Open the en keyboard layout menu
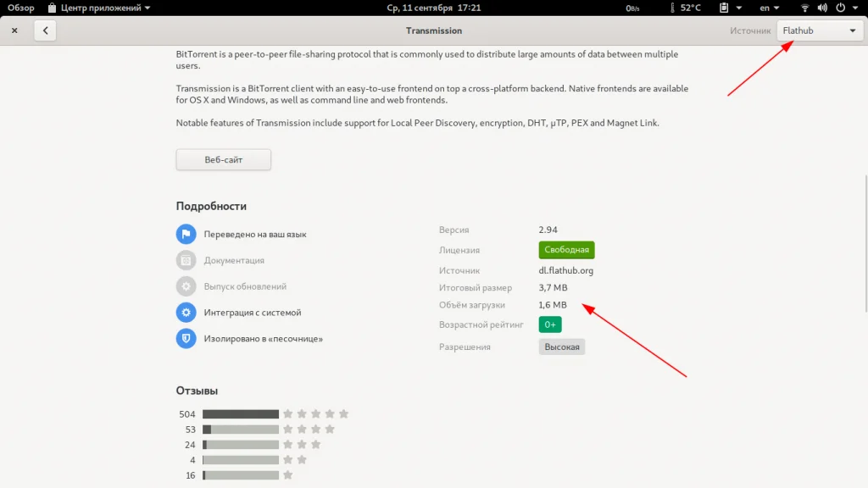 (x=770, y=8)
